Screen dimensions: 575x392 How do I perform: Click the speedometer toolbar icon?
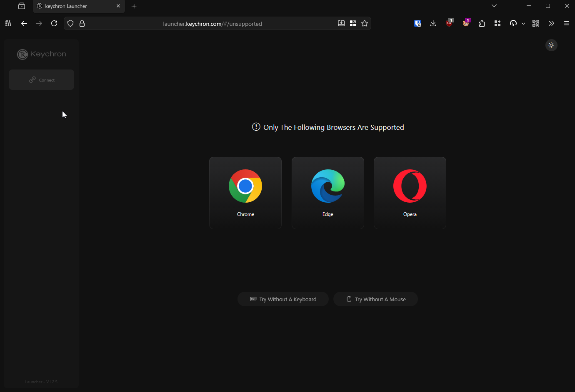tap(513, 23)
